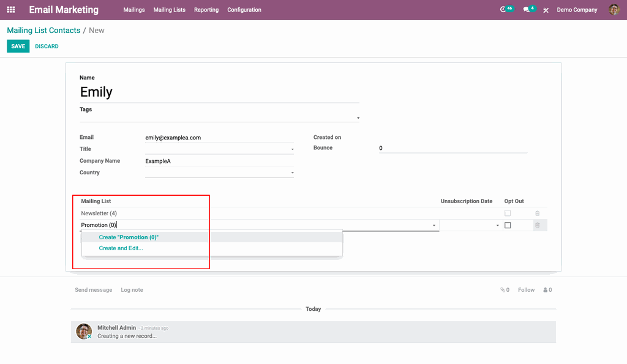Viewport: 627px width, 364px height.
Task: Open the Reporting menu
Action: coord(206,10)
